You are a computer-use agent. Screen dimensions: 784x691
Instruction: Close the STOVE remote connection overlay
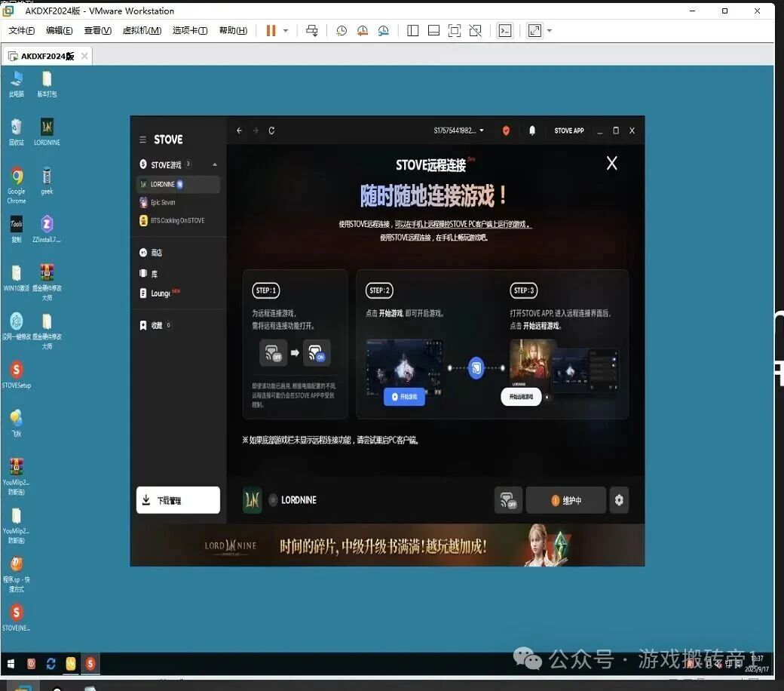(612, 164)
